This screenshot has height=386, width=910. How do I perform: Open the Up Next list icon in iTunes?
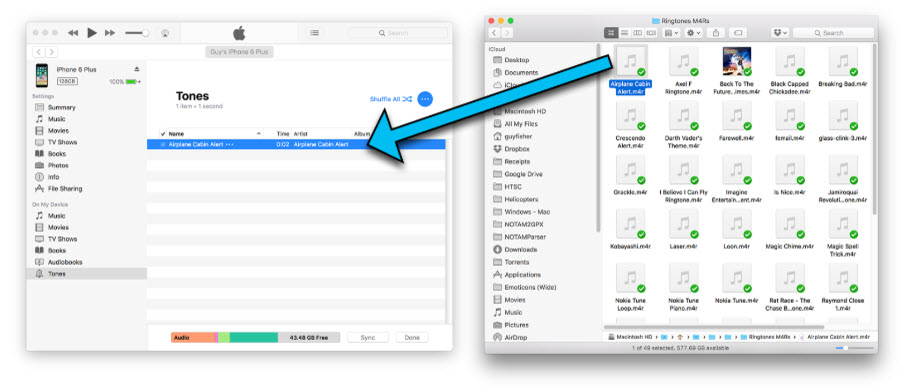coord(314,33)
